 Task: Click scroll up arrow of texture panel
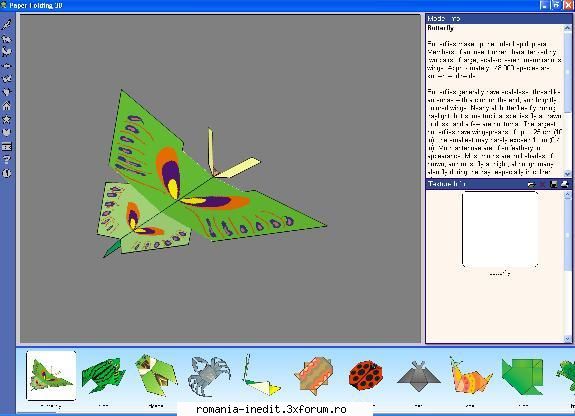pos(568,194)
